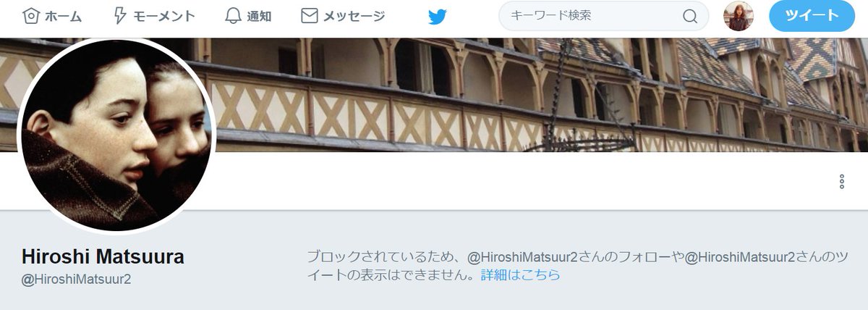Screen dimensions: 868x310
Task: Click the @HiroshiMatsuur2 handle under the name
Action: coord(76,279)
